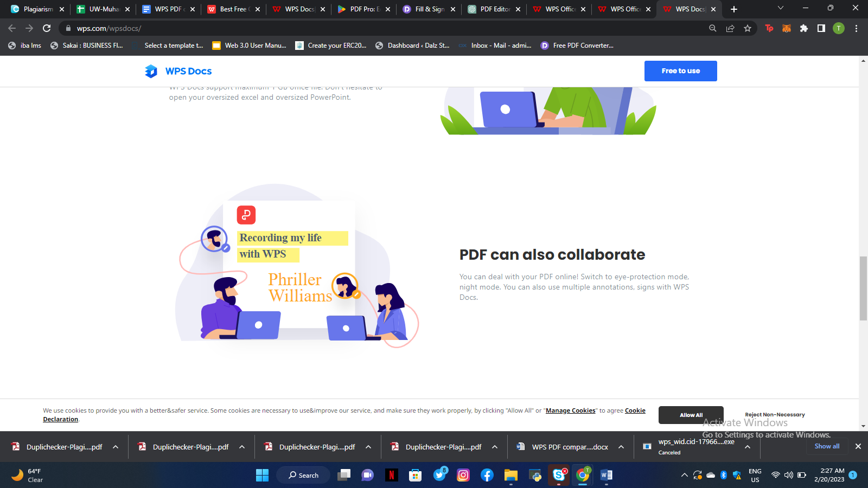The width and height of the screenshot is (868, 488).
Task: Switch to the Plagiarism tab
Action: pos(38,9)
